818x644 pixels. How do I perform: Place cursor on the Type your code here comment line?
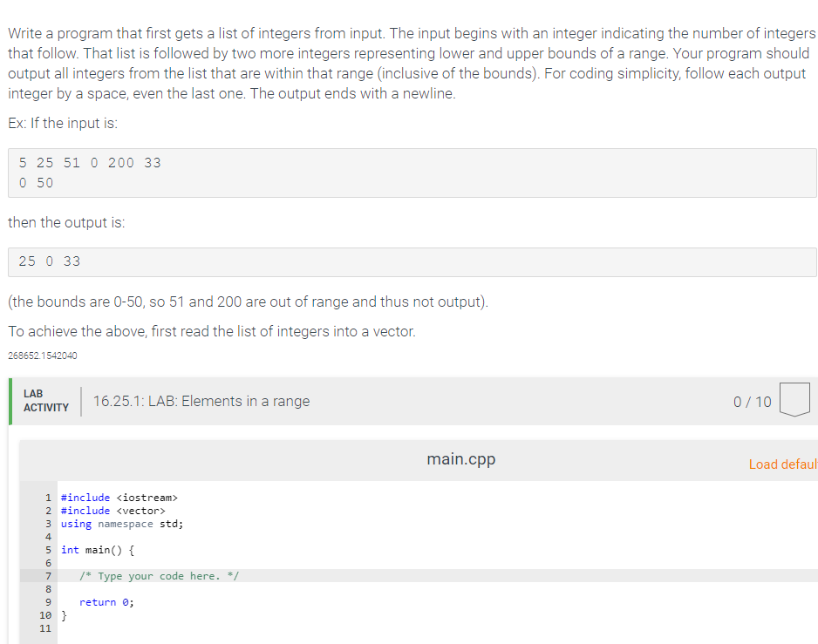pos(159,575)
